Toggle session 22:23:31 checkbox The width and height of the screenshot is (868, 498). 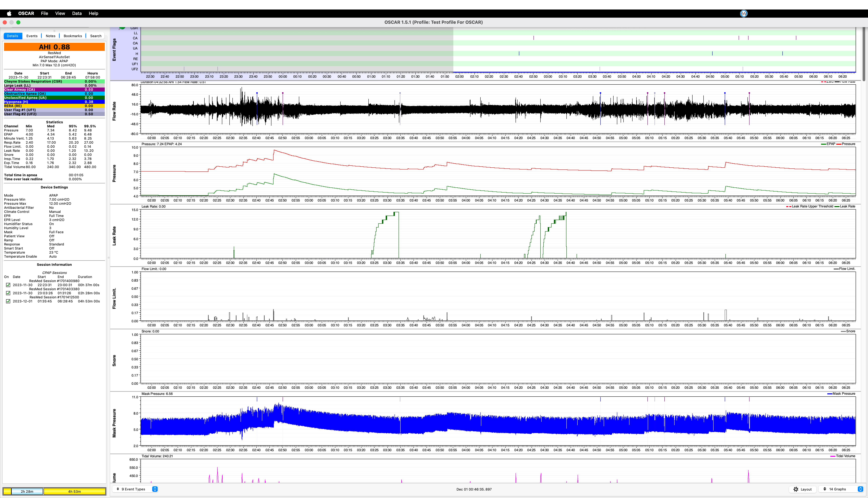pos(8,285)
